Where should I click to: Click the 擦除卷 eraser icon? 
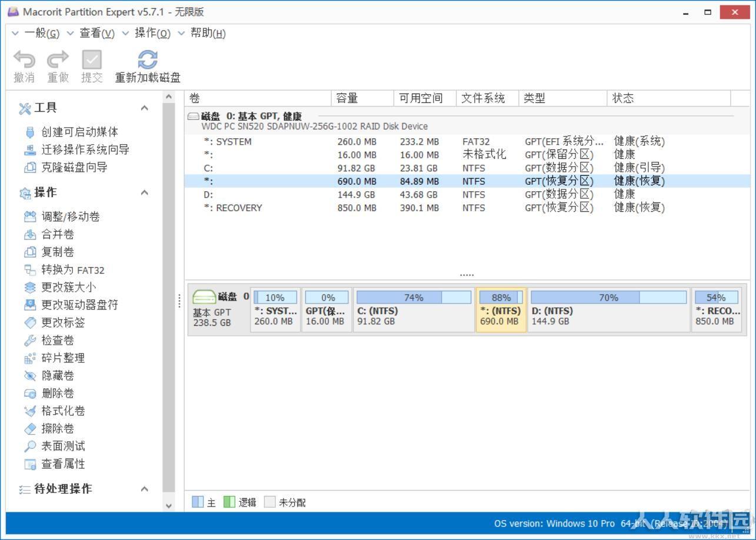coord(30,429)
